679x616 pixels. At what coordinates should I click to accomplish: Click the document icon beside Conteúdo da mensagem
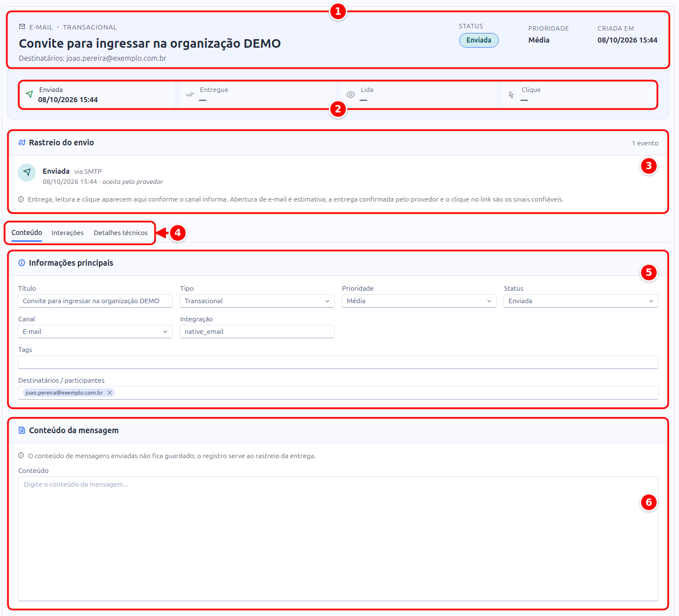coord(22,430)
